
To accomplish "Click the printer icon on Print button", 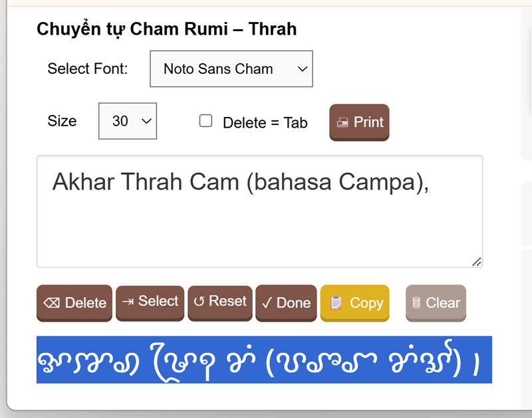I will click(x=342, y=122).
